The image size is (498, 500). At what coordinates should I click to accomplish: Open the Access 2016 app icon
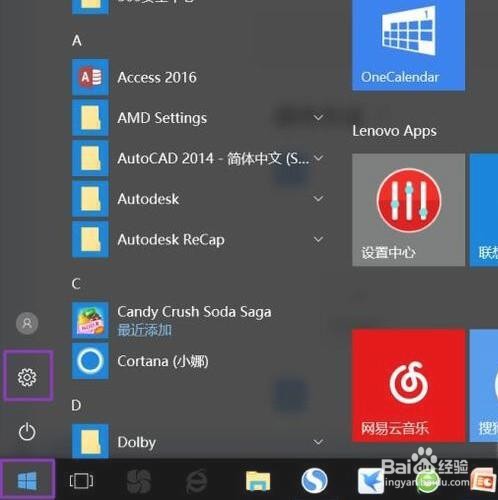coord(90,77)
